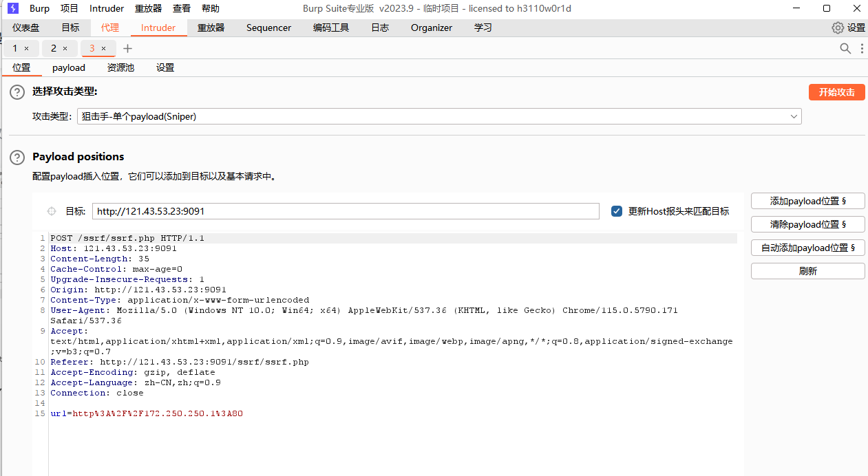Switch to the 重放器 main tab
The width and height of the screenshot is (868, 476).
tap(211, 28)
